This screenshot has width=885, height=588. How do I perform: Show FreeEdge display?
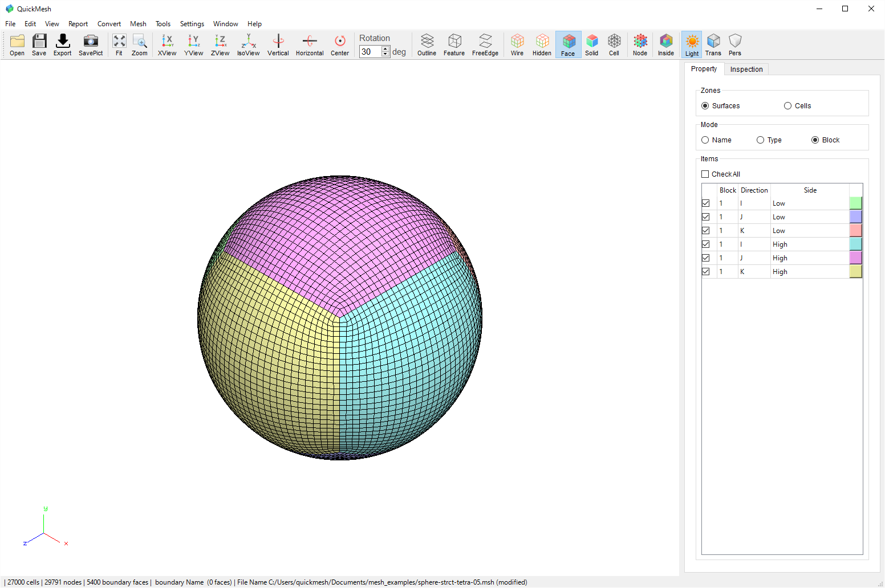(485, 44)
